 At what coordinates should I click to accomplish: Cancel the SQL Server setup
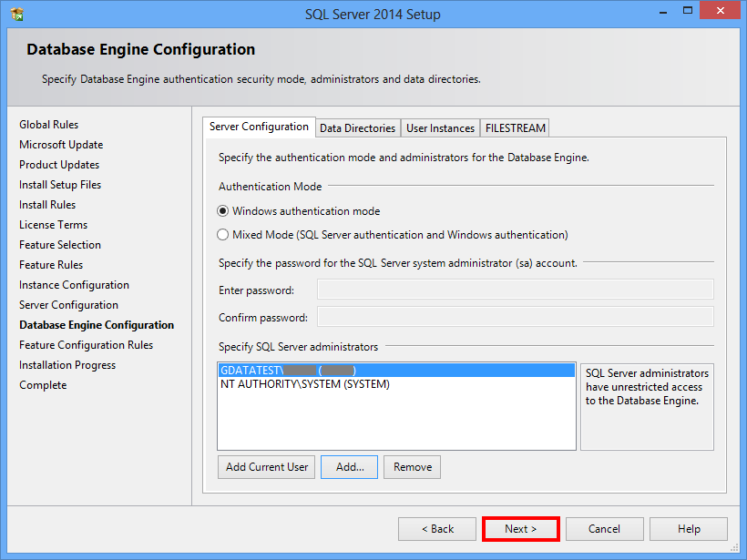[x=605, y=529]
